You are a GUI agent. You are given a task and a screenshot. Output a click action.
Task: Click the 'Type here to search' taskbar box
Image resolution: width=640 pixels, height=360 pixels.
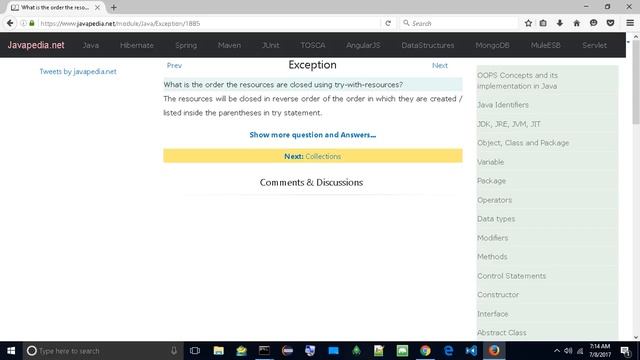pyautogui.click(x=102, y=351)
